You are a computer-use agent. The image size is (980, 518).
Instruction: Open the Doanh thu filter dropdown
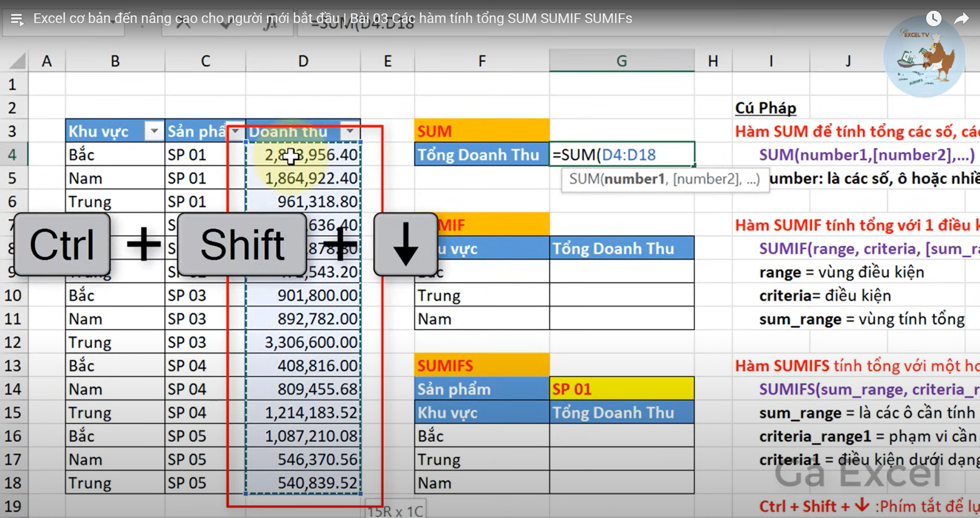pos(350,132)
